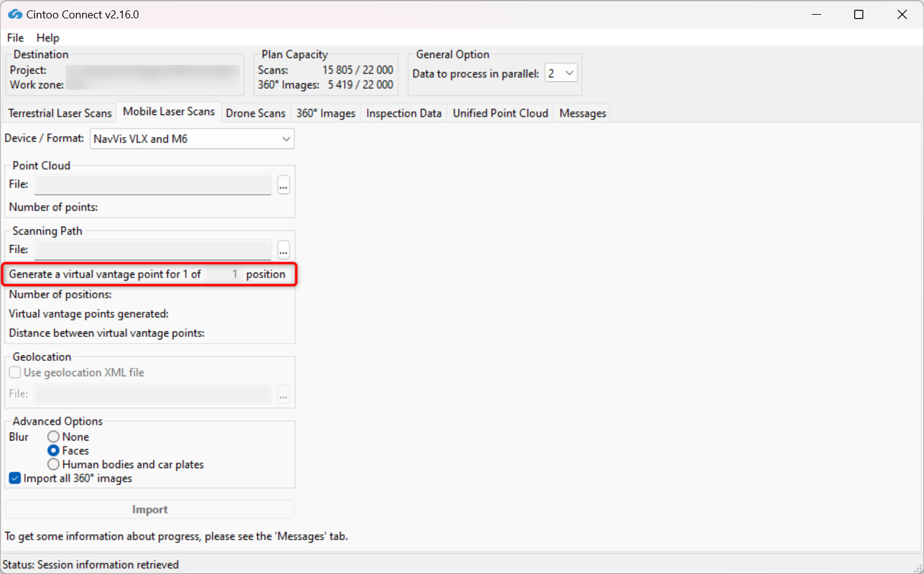Click the Messages tab progress hint text
Screen dimensions: 924x574
tap(176, 537)
